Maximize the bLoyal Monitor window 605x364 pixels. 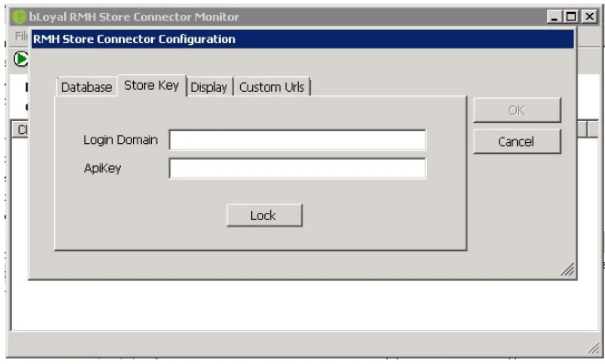tap(571, 17)
